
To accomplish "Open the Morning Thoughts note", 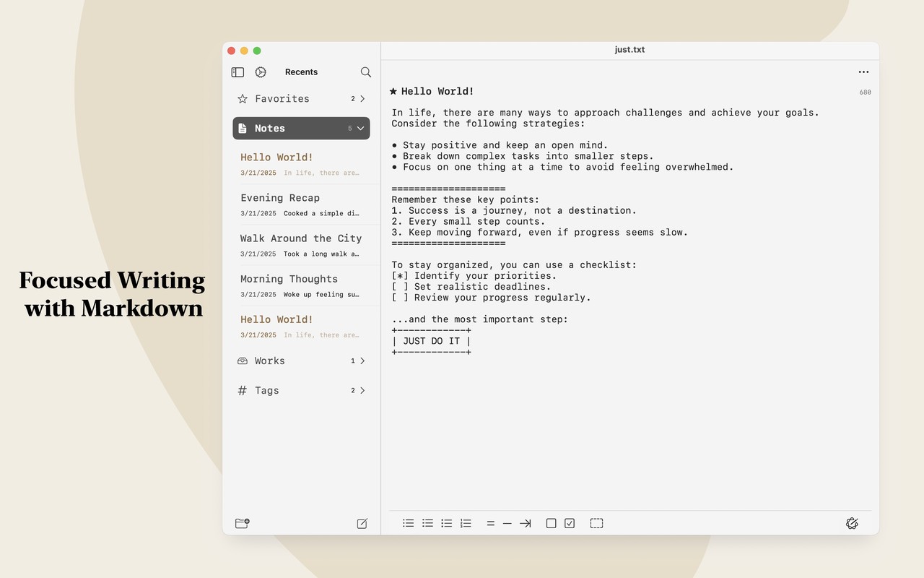I will (x=301, y=285).
